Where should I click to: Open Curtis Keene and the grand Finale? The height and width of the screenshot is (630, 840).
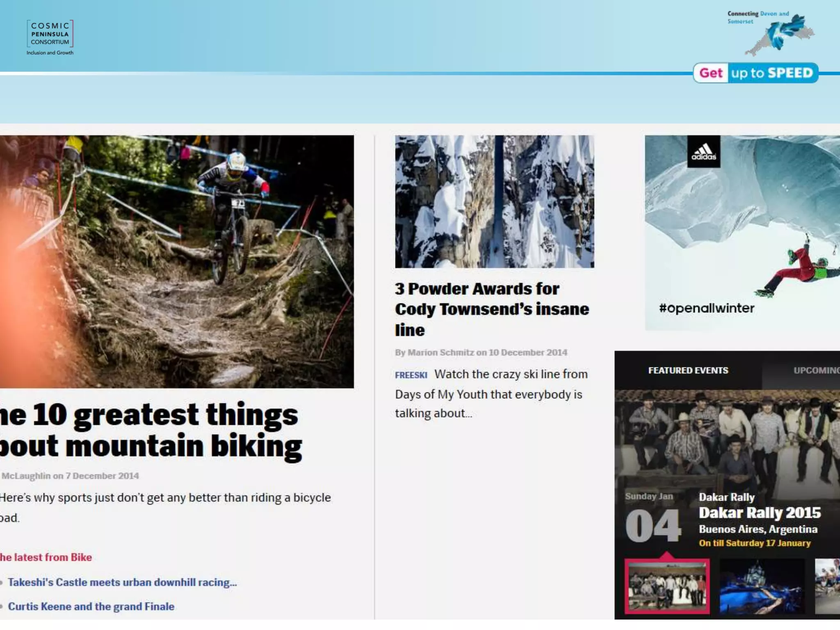[91, 607]
